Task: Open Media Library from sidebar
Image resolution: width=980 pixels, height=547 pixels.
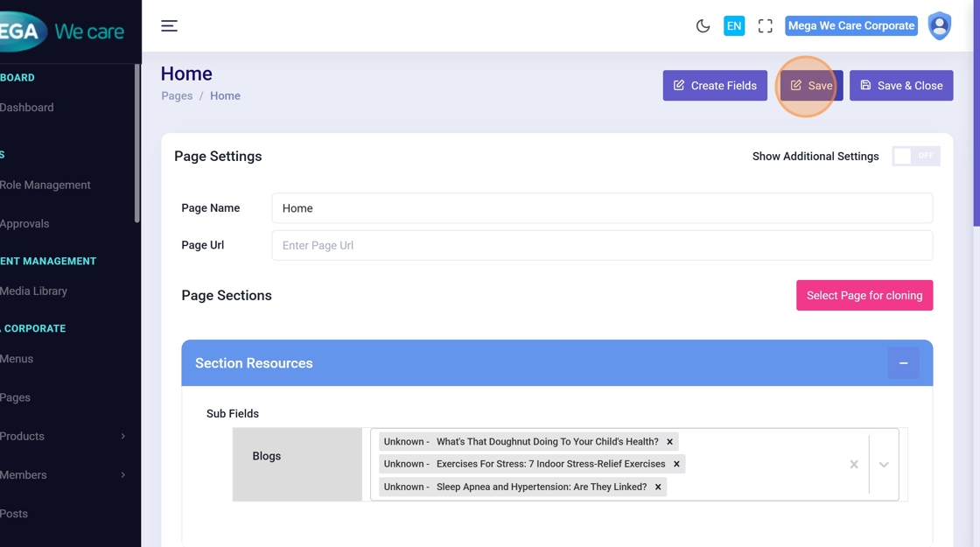Action: [x=33, y=291]
